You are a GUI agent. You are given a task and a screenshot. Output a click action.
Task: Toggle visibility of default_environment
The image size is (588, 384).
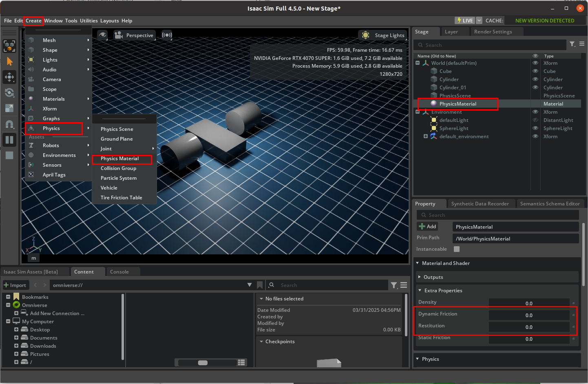pos(535,137)
